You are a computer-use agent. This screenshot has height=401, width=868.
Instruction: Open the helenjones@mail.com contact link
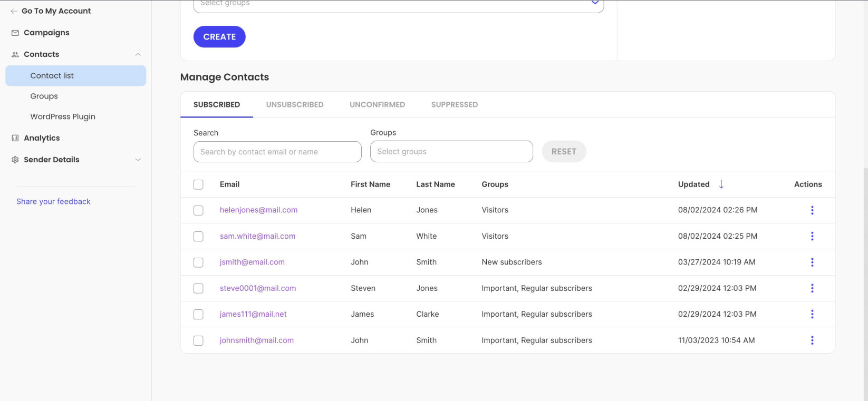(258, 210)
